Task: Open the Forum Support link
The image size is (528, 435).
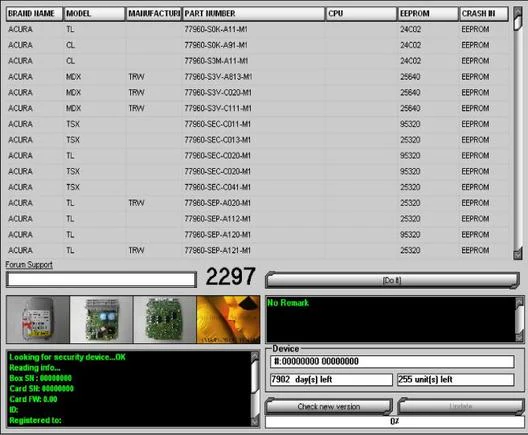Action: [29, 265]
